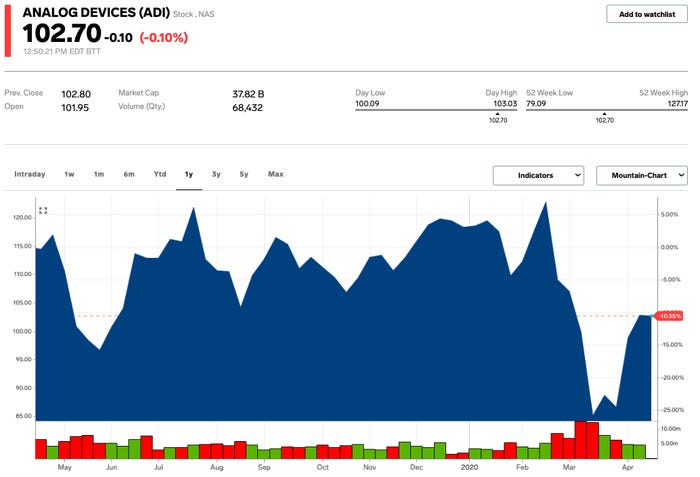Click the current price 102.70

pyautogui.click(x=62, y=33)
